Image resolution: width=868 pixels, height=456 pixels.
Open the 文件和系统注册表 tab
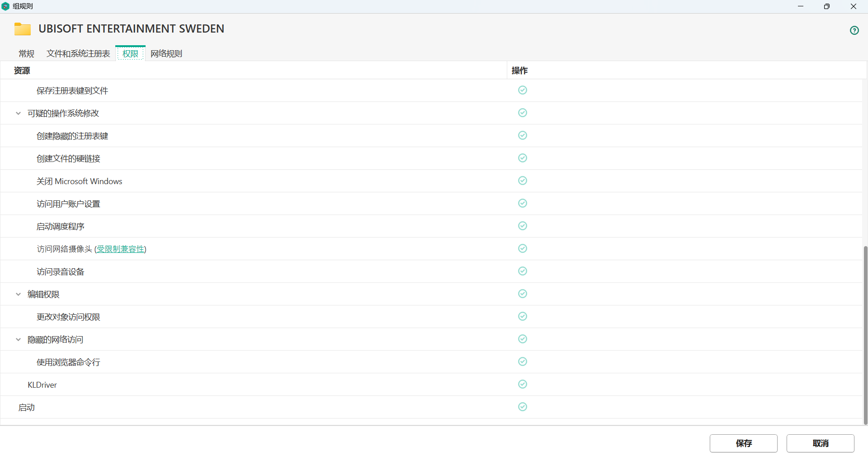tap(78, 54)
